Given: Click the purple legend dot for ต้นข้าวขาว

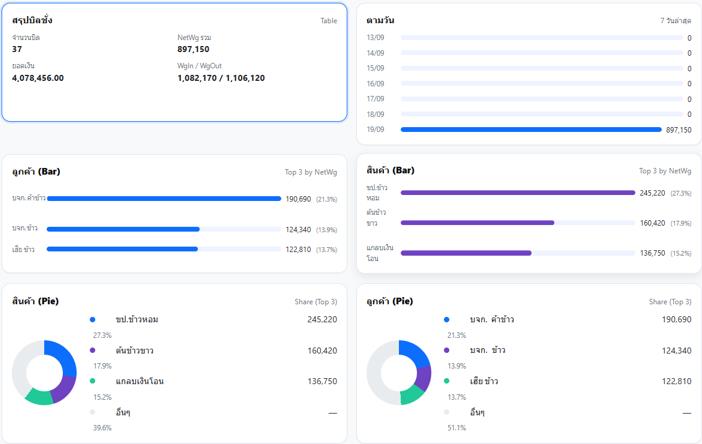Looking at the screenshot, I should click(93, 351).
